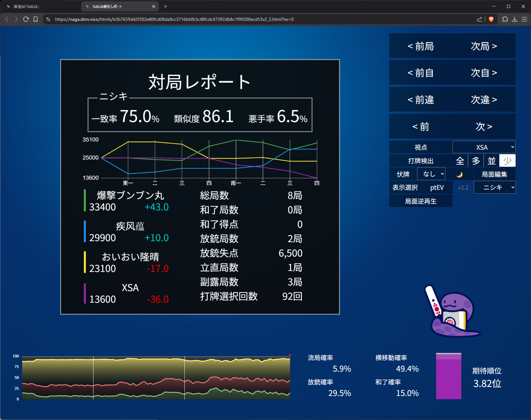Open the Brave Shields lion icon
Screen dimensions: 531x420
click(491, 19)
